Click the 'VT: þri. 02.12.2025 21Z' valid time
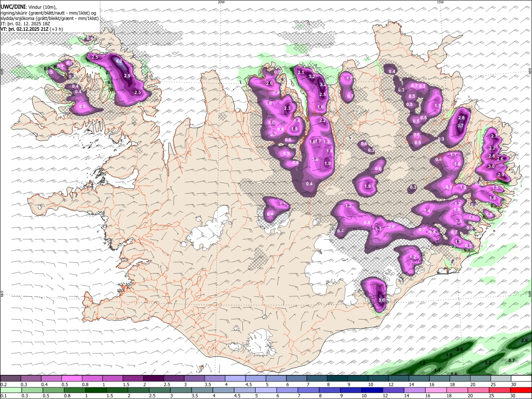 (25, 29)
